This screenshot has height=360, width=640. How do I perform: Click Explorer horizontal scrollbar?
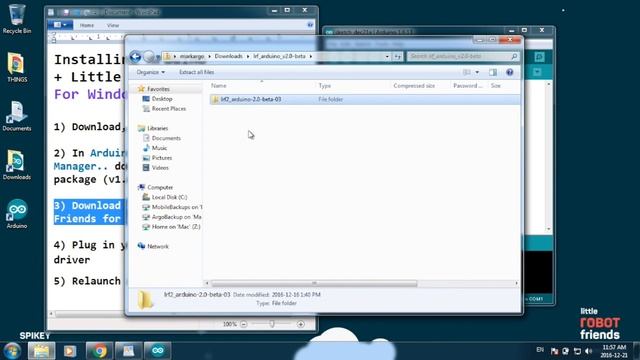click(314, 283)
